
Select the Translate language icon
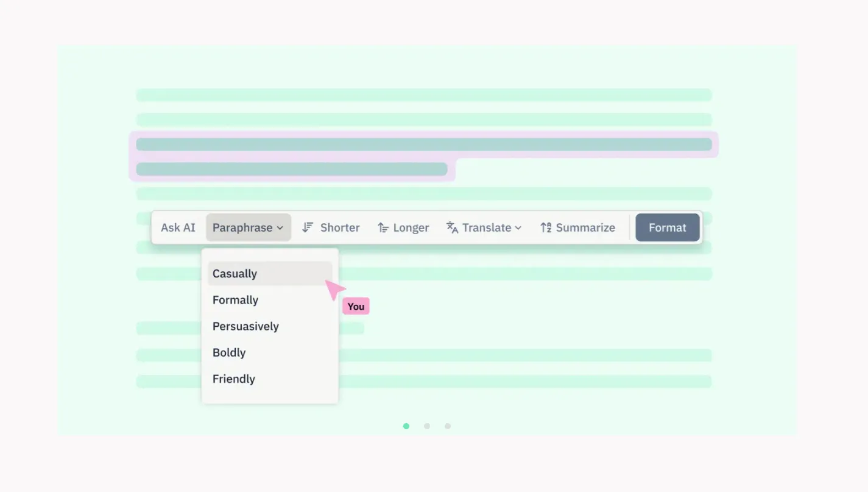click(x=451, y=227)
